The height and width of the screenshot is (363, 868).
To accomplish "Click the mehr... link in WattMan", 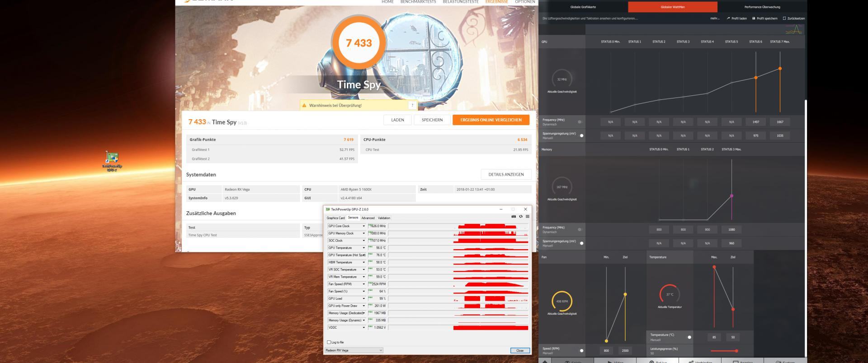I will (715, 19).
